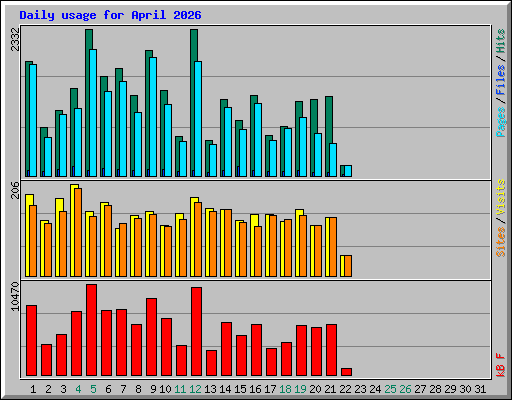Click the 'KB F' legend label
Screen dimensions: 512x400
(500, 365)
